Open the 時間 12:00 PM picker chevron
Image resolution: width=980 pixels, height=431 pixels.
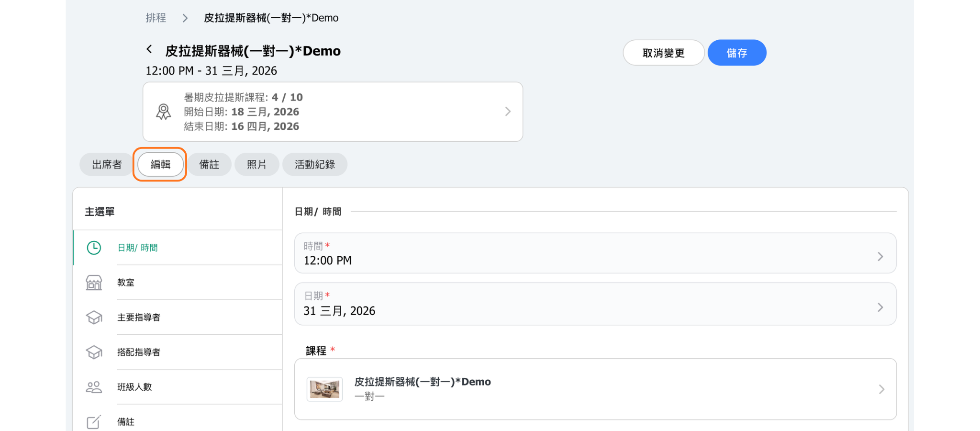pyautogui.click(x=880, y=257)
